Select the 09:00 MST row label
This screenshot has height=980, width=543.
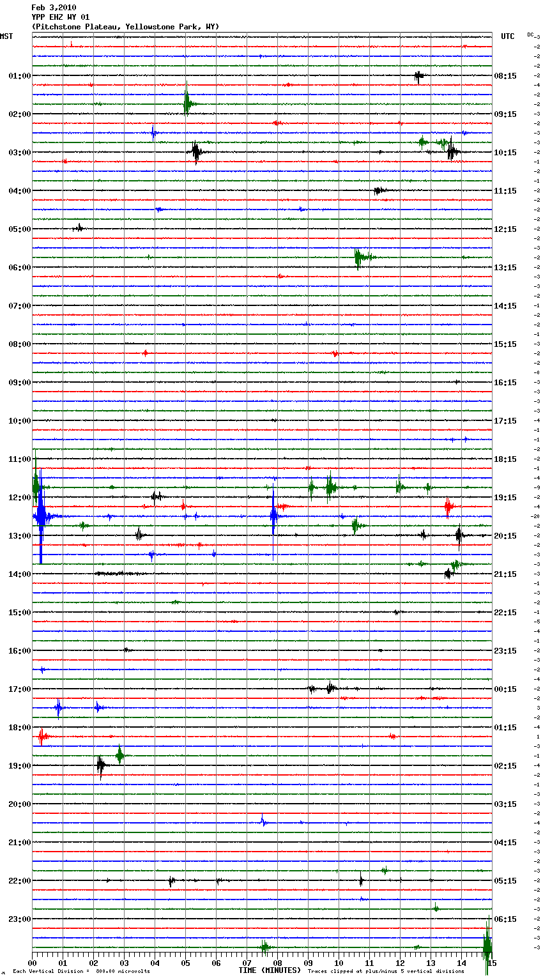tap(20, 383)
